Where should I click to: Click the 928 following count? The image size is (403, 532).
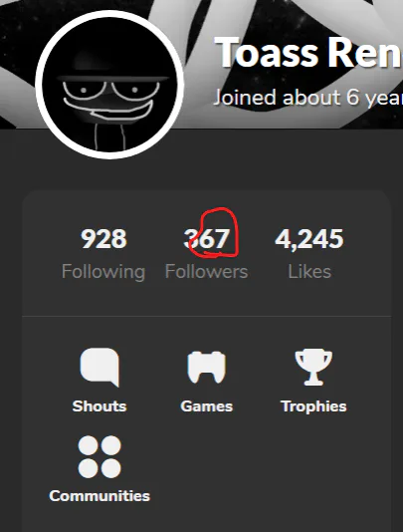point(103,238)
